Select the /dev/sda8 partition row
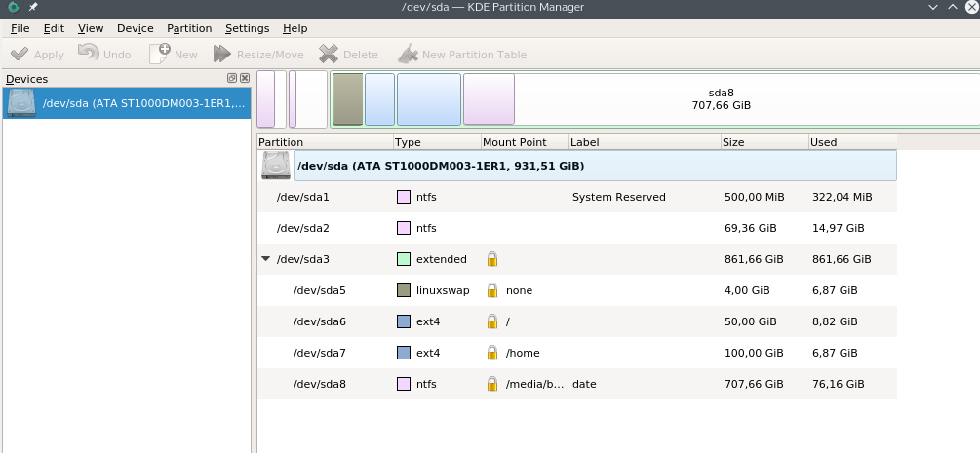Screen dimensions: 980x453 577,384
